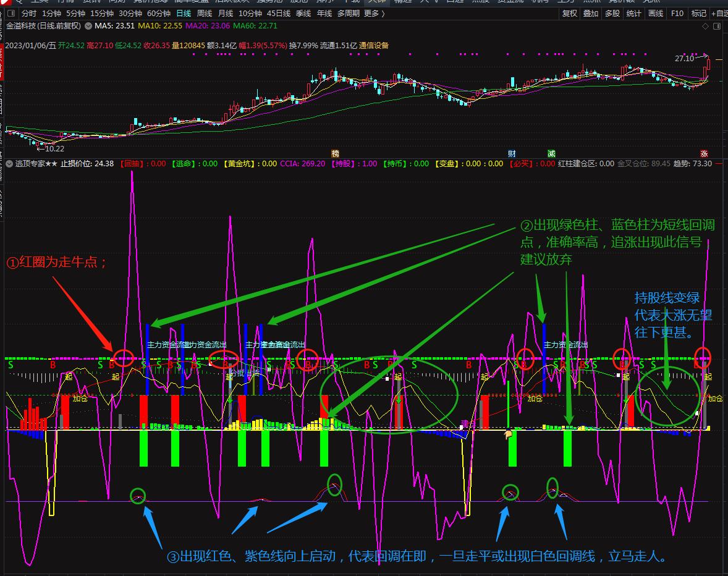
Task: Click the 止损价位: 24.38 readout
Action: click(87, 163)
